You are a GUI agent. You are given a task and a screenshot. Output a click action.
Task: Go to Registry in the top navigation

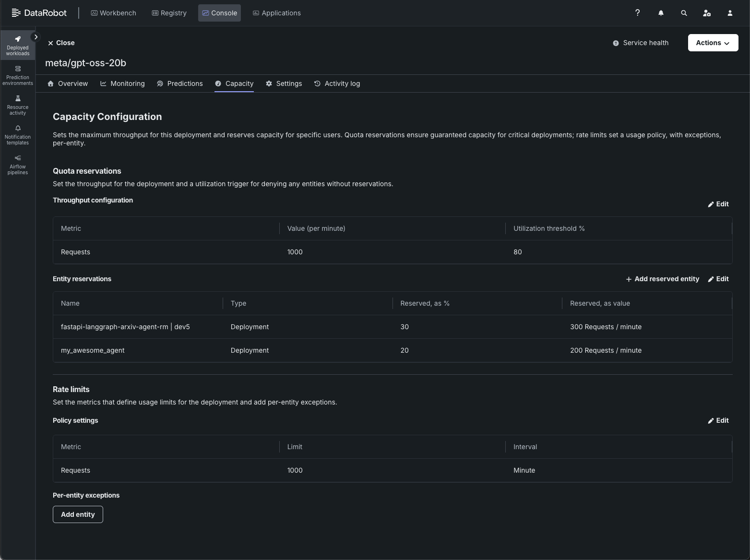(x=169, y=13)
